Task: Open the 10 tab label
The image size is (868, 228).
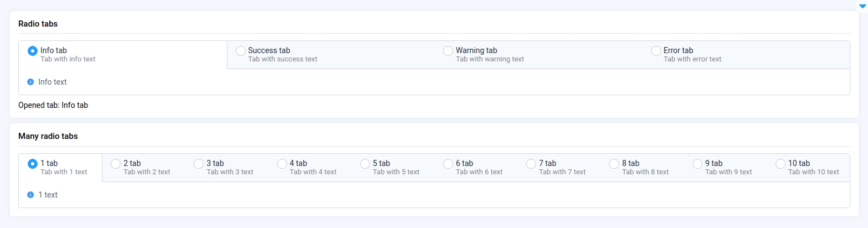Action: (x=799, y=163)
